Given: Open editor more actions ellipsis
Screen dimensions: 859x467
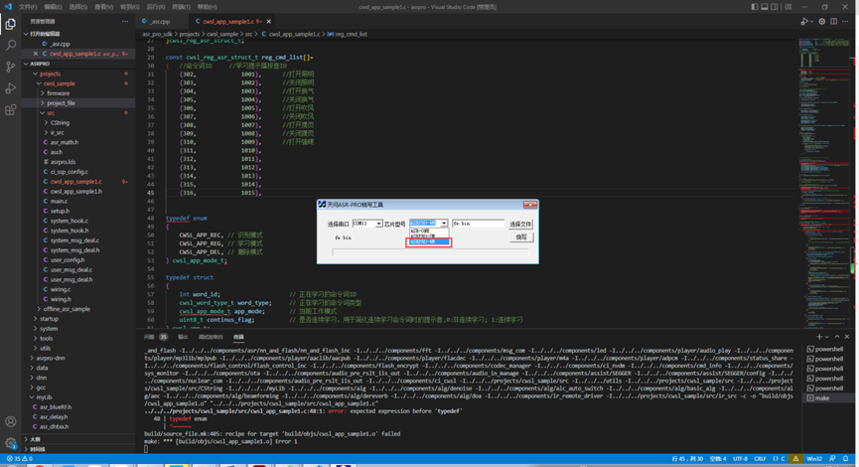Looking at the screenshot, I should point(845,21).
